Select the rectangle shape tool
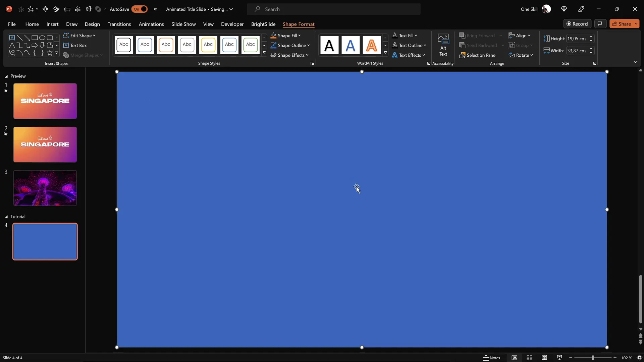This screenshot has width=644, height=362. (x=34, y=38)
